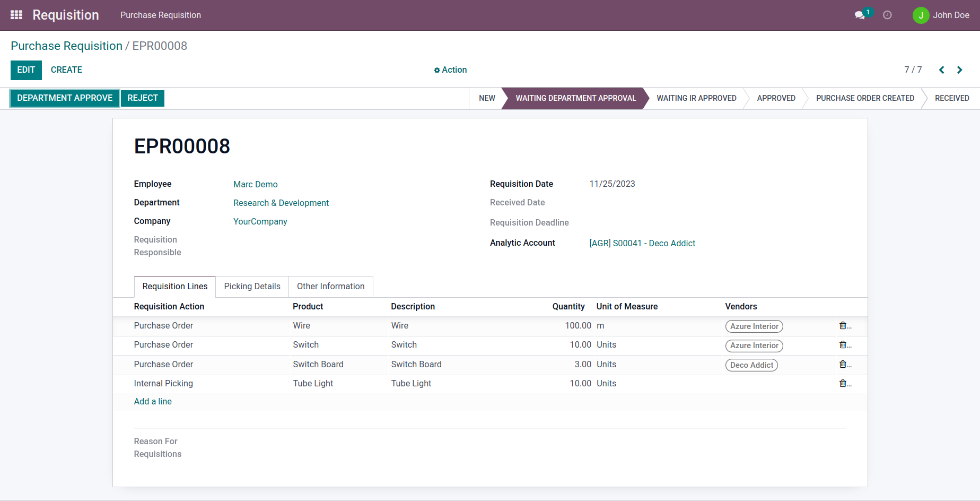The width and height of the screenshot is (980, 501).
Task: Select the NEW status stage
Action: (x=487, y=98)
